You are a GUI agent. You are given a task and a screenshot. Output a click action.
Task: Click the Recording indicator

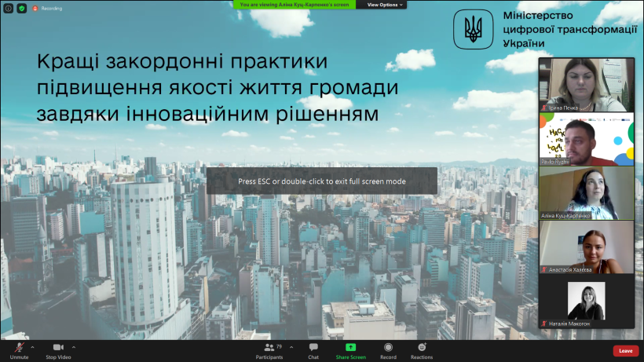(47, 8)
